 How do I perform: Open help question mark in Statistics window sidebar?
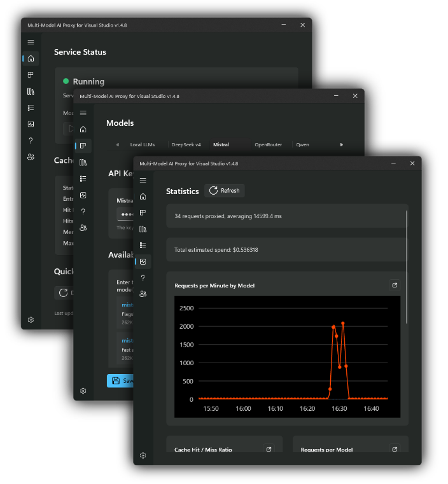pos(143,278)
